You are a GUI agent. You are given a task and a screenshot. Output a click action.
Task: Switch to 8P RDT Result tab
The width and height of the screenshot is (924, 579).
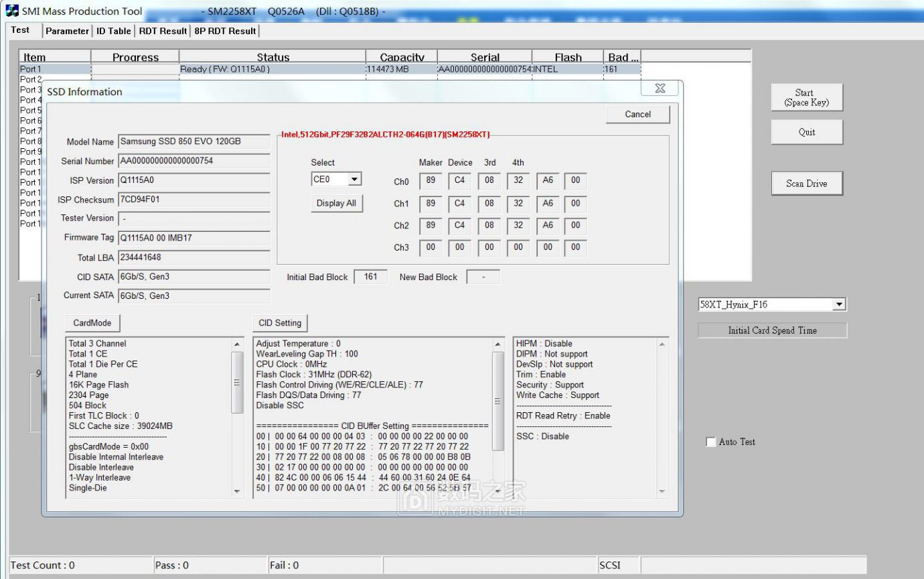pyautogui.click(x=225, y=31)
